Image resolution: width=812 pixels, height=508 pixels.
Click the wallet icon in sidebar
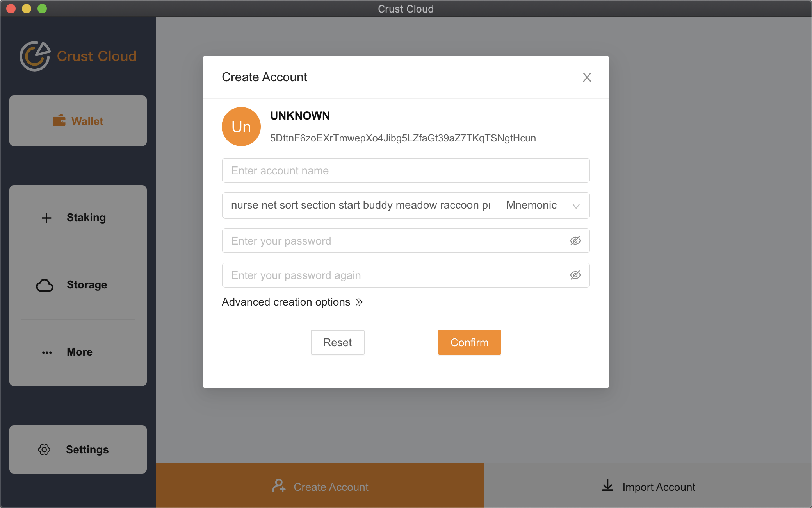59,121
